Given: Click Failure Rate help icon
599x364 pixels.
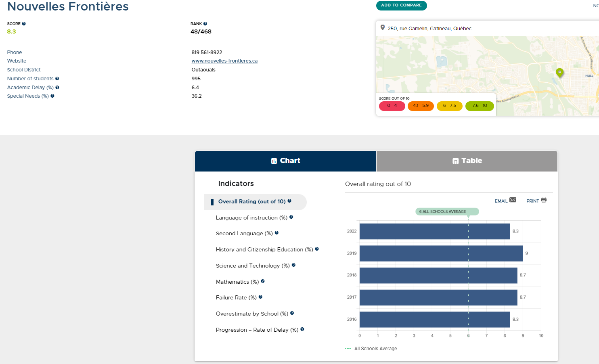Looking at the screenshot, I should 260,297.
